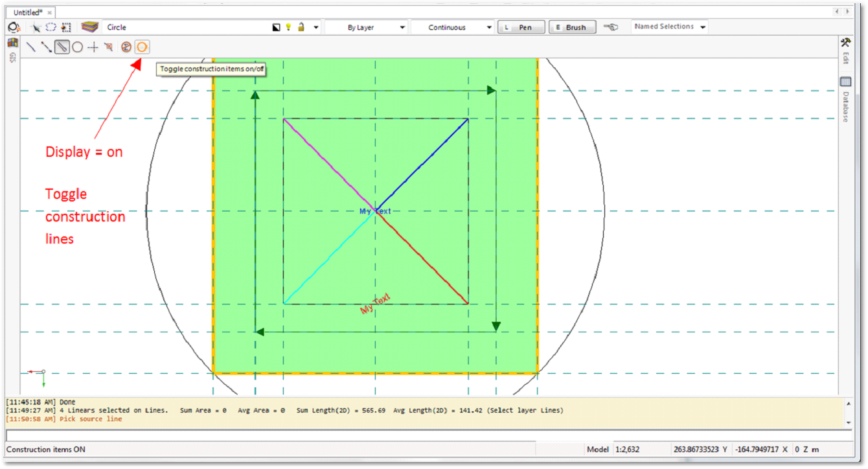The width and height of the screenshot is (868, 469).
Task: Select the arrow pointer pick tool
Action: [x=37, y=27]
